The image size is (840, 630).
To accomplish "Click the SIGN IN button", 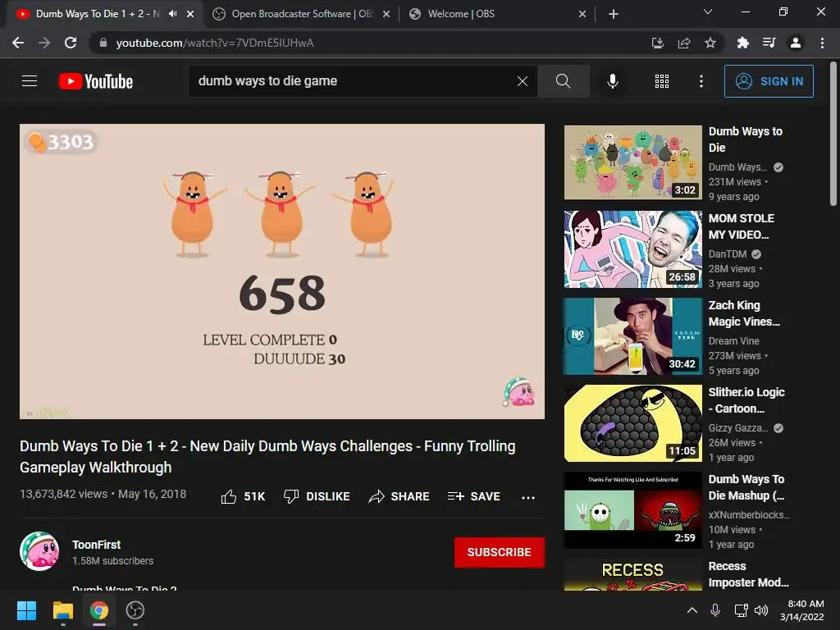I will (x=769, y=81).
